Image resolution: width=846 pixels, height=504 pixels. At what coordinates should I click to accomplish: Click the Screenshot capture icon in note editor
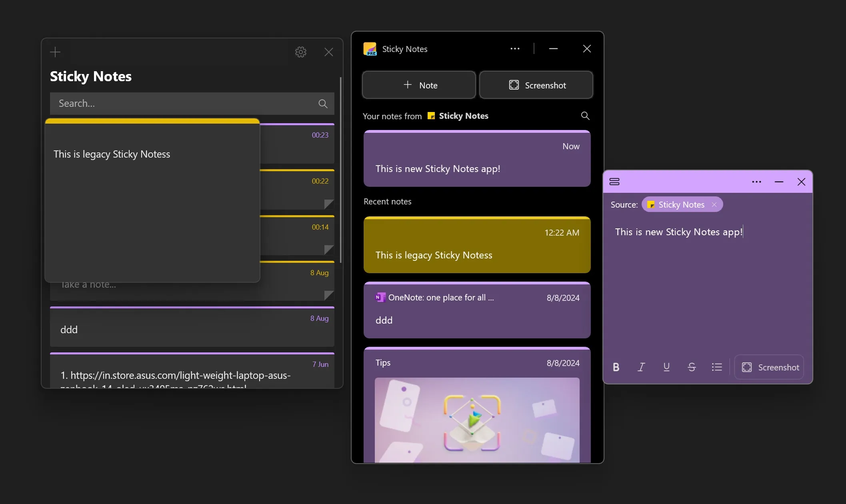tap(746, 366)
